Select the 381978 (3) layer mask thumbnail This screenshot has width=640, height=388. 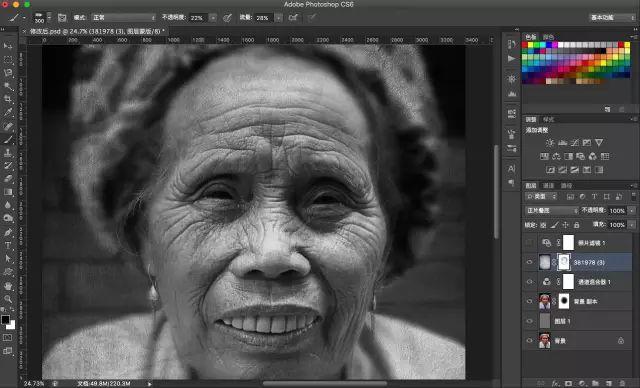click(x=564, y=262)
